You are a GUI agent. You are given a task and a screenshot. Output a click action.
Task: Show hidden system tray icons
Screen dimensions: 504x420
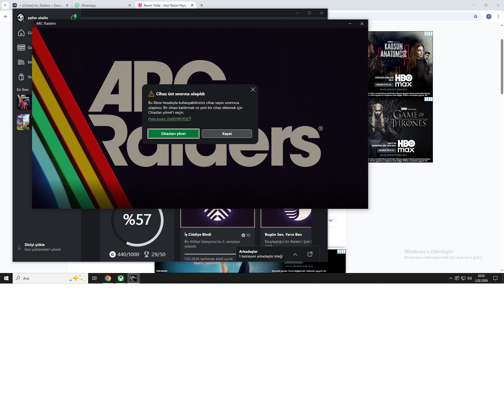451,278
